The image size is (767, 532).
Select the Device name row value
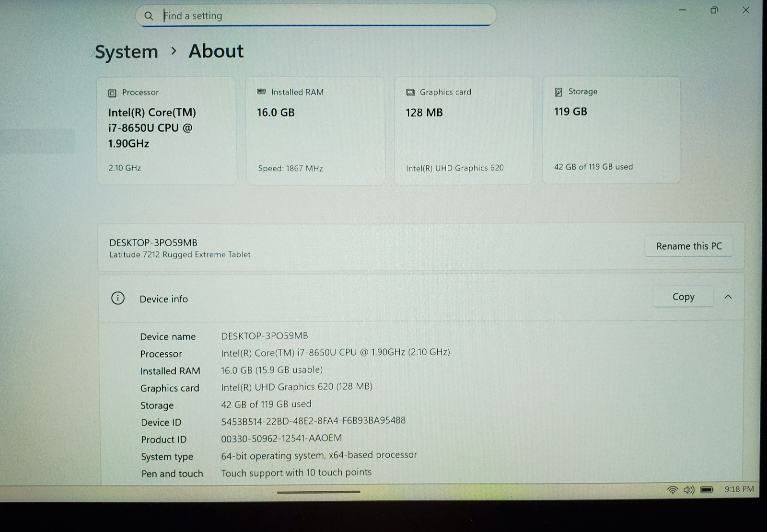click(x=265, y=335)
